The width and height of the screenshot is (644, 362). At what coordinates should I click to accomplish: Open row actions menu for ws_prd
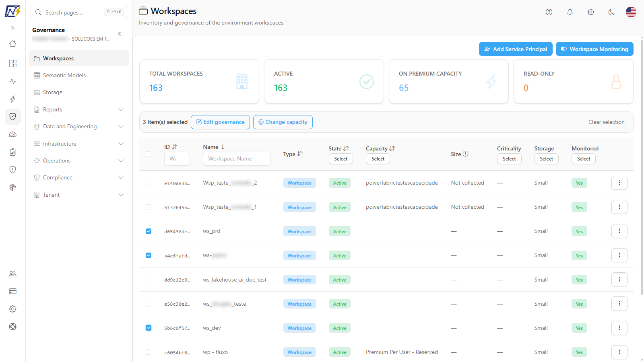click(x=619, y=231)
